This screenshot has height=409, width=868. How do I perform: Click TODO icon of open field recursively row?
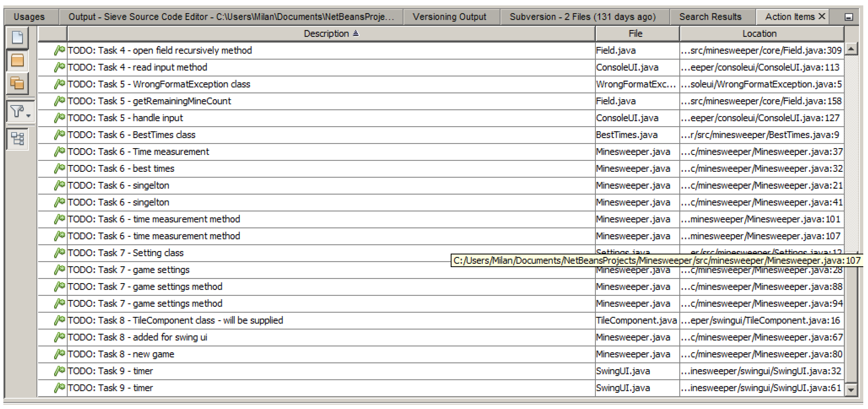[x=59, y=50]
